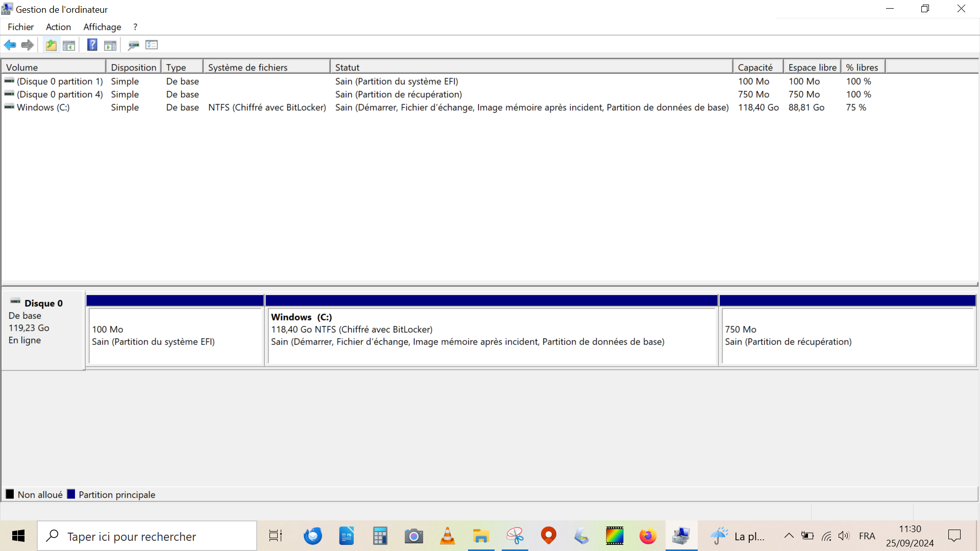Open File Explorer from the taskbar

[x=481, y=536]
